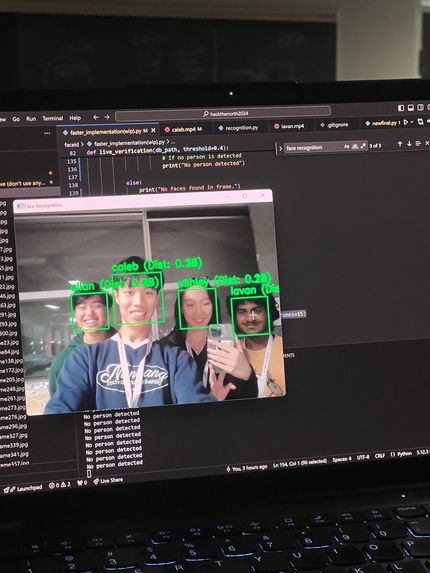Select the faster_implementation(wip).py editor tab
The width and height of the screenshot is (430, 573).
[x=108, y=132]
